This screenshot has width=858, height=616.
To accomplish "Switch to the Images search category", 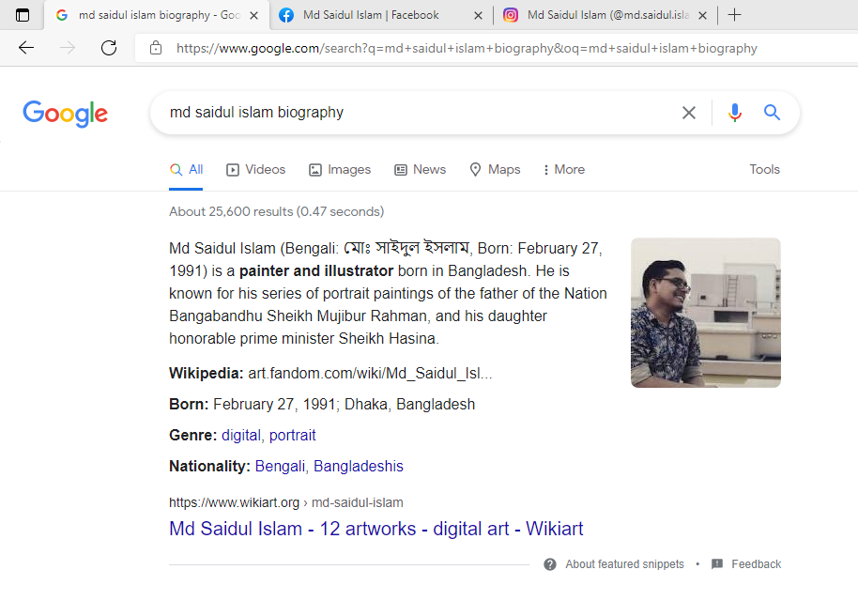I will click(339, 169).
